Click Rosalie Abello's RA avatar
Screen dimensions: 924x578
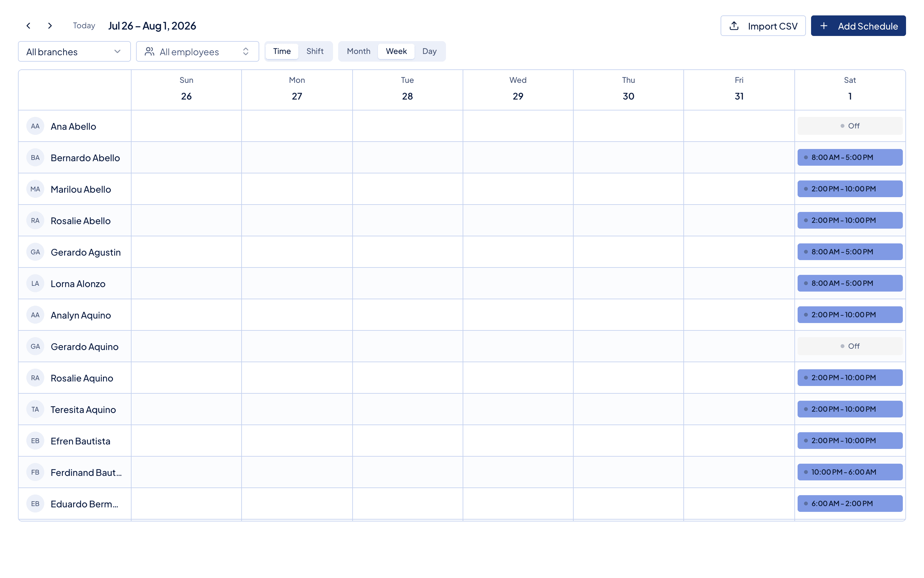35,221
